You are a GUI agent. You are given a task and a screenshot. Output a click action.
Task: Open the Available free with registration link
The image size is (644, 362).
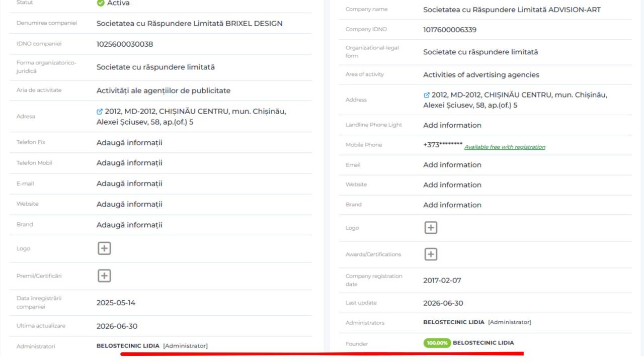(x=505, y=147)
